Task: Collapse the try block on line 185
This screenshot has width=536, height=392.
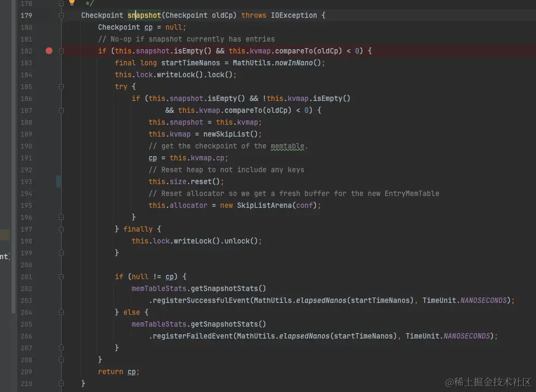Action: point(61,87)
